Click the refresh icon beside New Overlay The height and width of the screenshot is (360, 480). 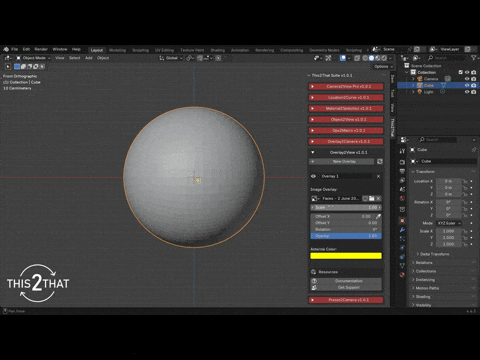click(x=380, y=162)
